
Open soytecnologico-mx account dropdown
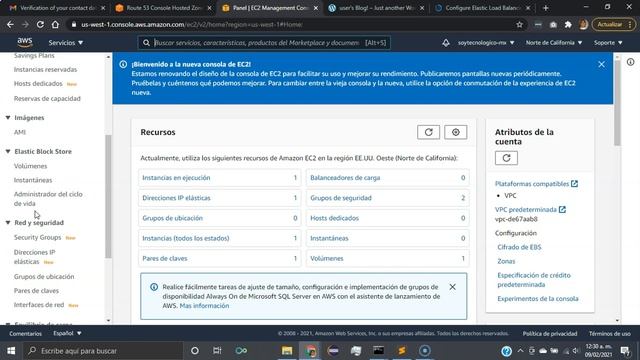point(486,42)
